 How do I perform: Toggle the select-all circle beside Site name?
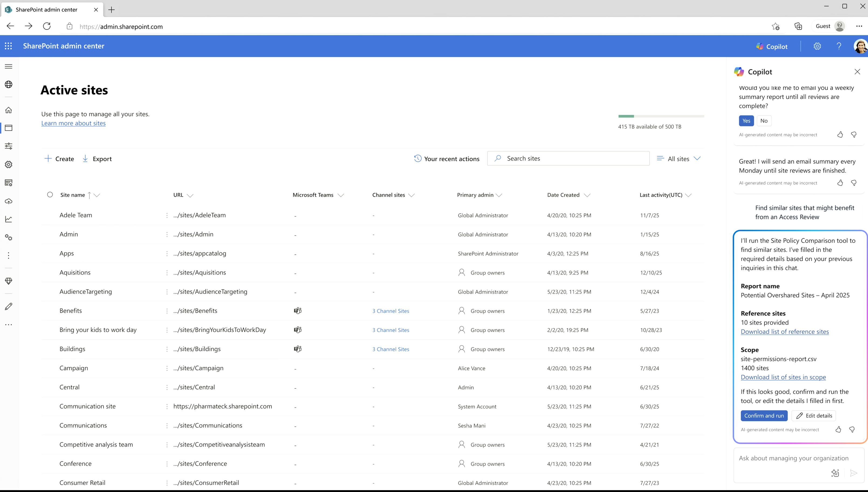50,195
